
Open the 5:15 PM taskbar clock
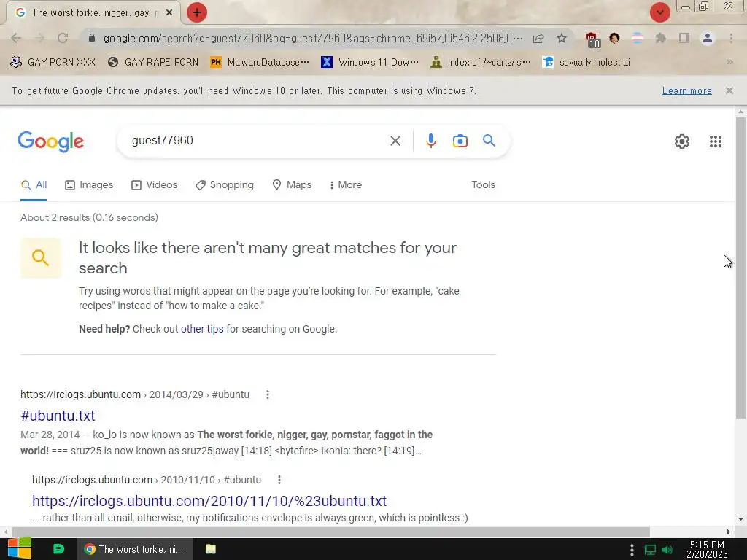[707, 550]
